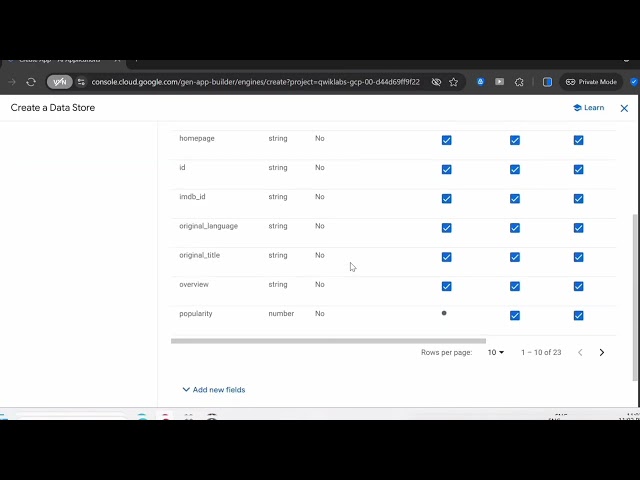The image size is (640, 480).
Task: Uncheck second checkbox in homepage row
Action: [x=515, y=140]
